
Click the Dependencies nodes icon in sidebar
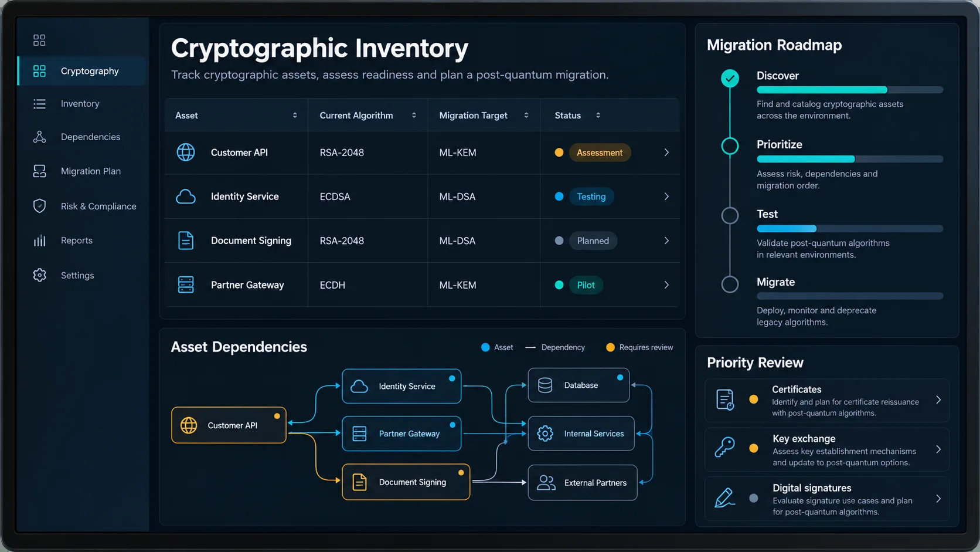tap(39, 137)
